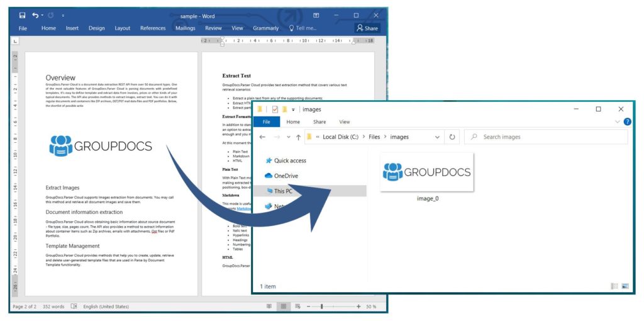Click the blue Help icon in Explorer
The width and height of the screenshot is (644, 321).
627,121
